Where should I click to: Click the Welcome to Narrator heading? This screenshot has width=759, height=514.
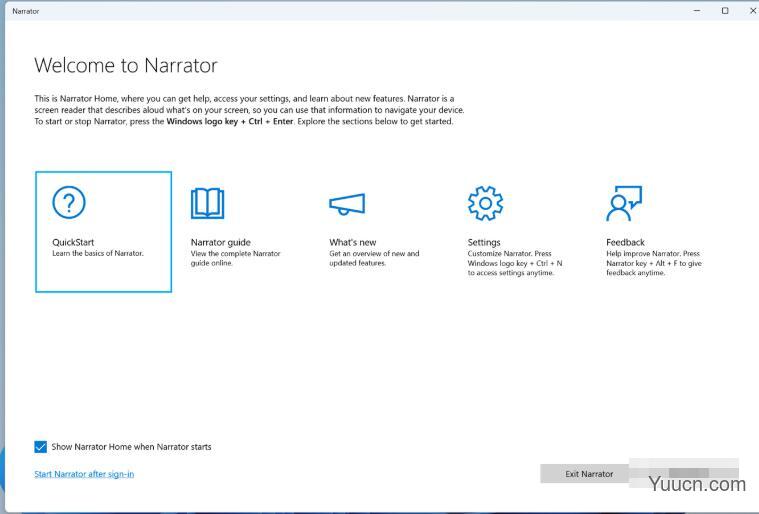[x=126, y=65]
